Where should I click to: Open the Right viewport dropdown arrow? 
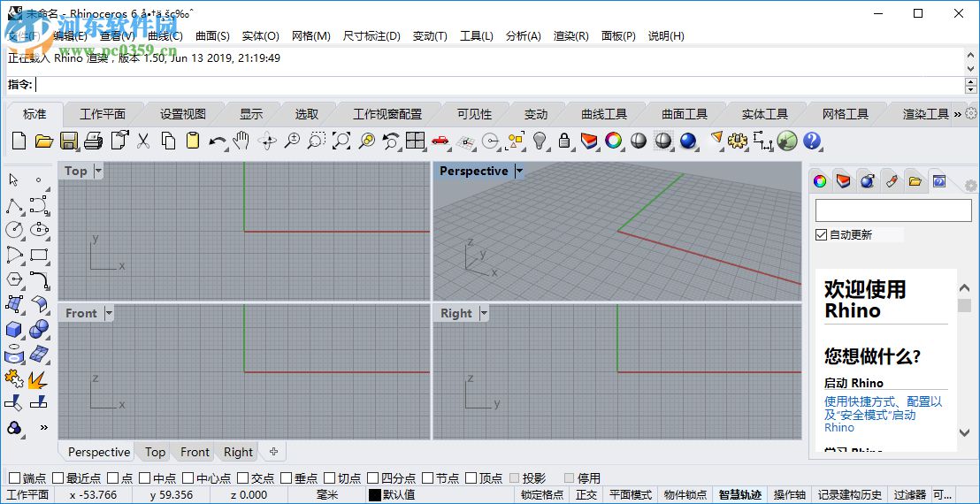(483, 313)
